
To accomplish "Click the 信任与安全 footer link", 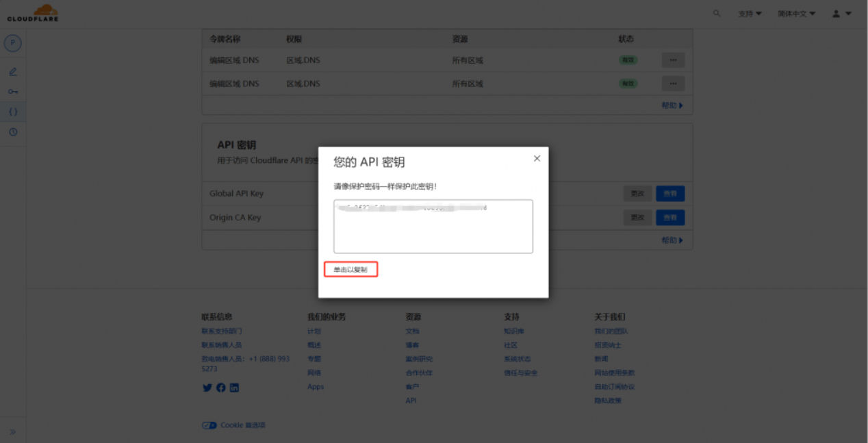I will [521, 373].
